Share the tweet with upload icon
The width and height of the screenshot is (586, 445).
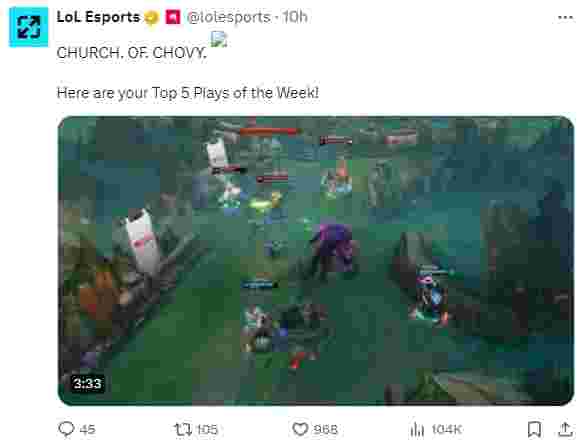(566, 429)
